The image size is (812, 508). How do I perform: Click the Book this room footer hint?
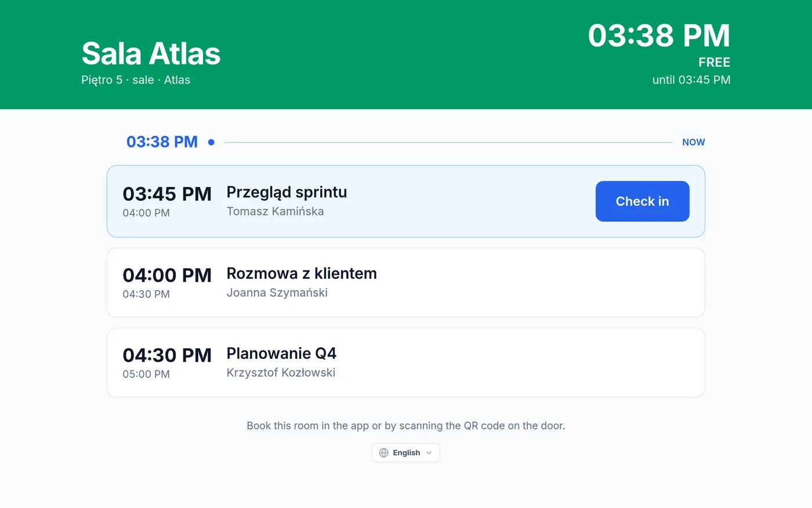point(406,426)
